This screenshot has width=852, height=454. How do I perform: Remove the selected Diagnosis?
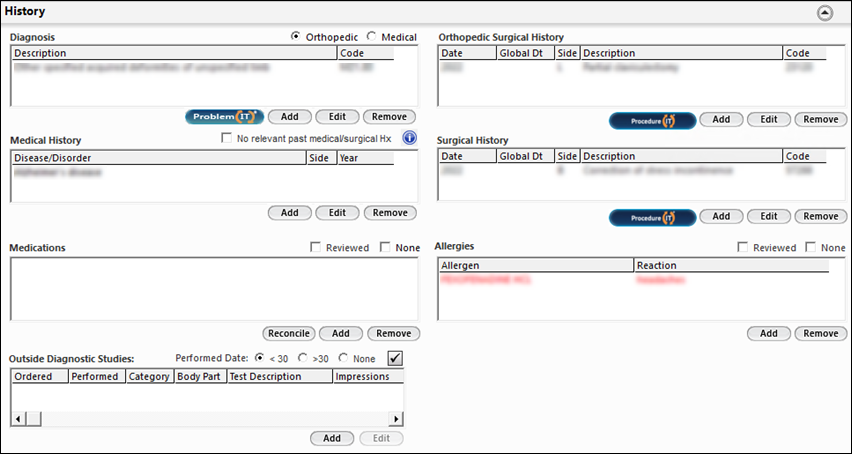(x=390, y=117)
